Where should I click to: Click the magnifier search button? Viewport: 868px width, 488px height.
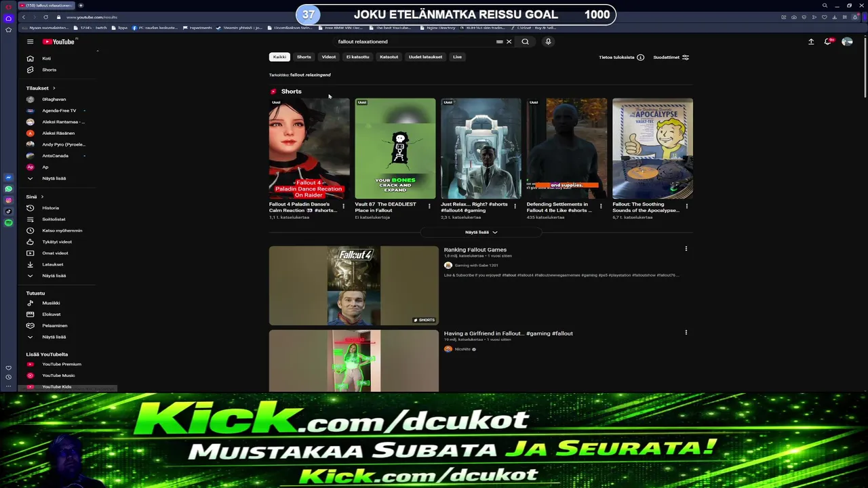[525, 41]
